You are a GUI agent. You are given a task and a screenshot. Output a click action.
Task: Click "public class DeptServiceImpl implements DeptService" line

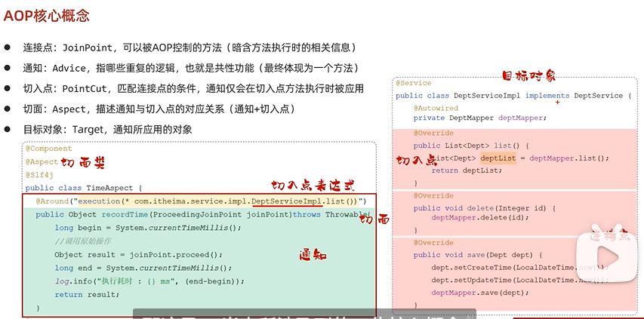pyautogui.click(x=513, y=96)
